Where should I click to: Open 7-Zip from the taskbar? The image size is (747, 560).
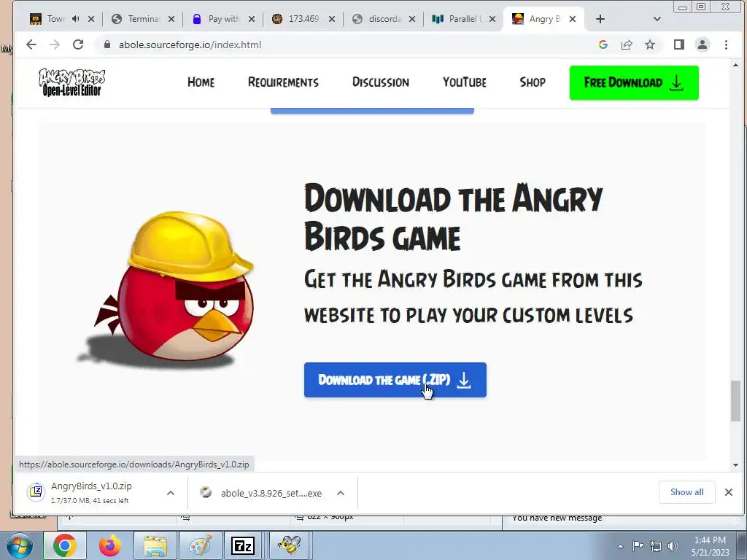[243, 545]
